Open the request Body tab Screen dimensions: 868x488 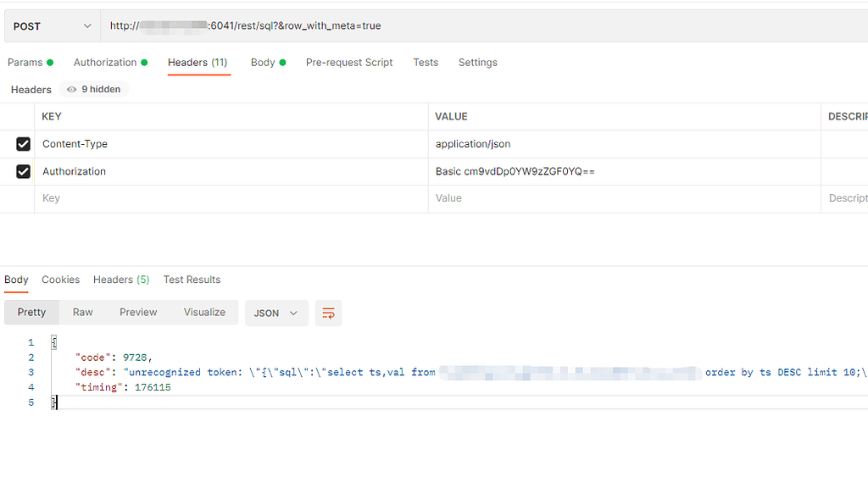tap(269, 63)
